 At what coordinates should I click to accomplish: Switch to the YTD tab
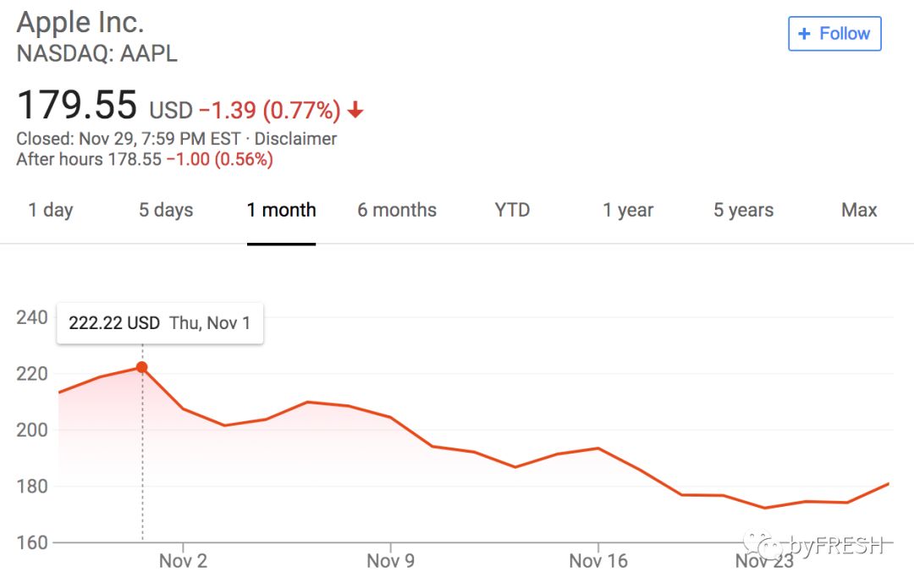[512, 211]
